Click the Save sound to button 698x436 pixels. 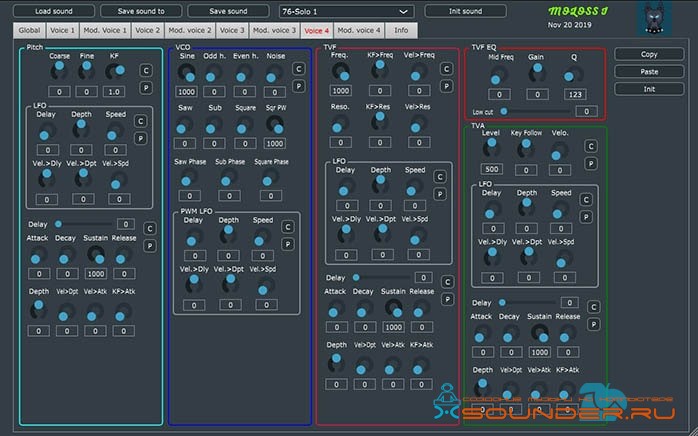141,11
